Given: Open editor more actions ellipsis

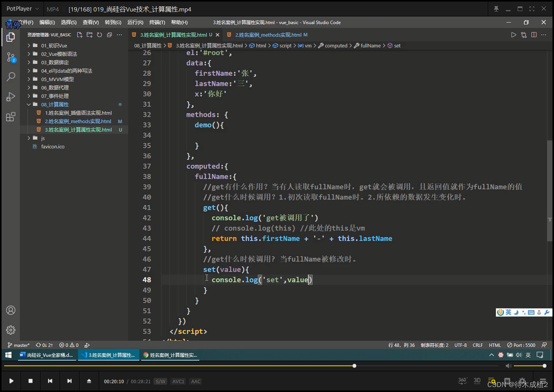Looking at the screenshot, I should coord(544,35).
